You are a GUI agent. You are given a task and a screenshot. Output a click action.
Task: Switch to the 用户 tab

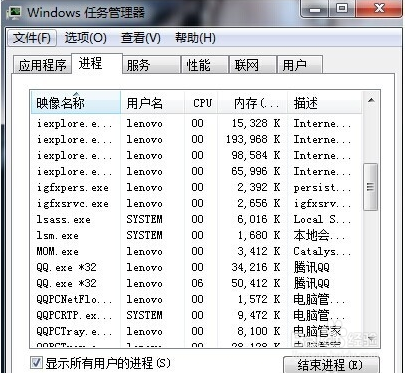pos(300,65)
